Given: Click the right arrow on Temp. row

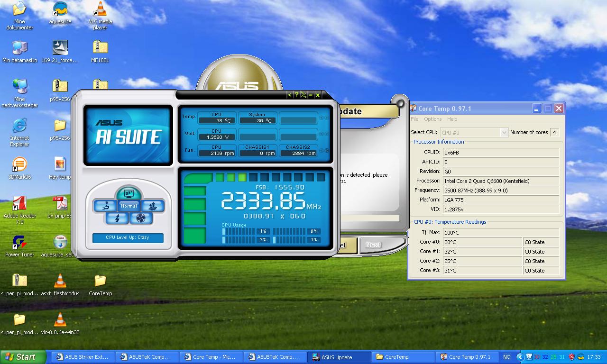Looking at the screenshot, I should (326, 118).
